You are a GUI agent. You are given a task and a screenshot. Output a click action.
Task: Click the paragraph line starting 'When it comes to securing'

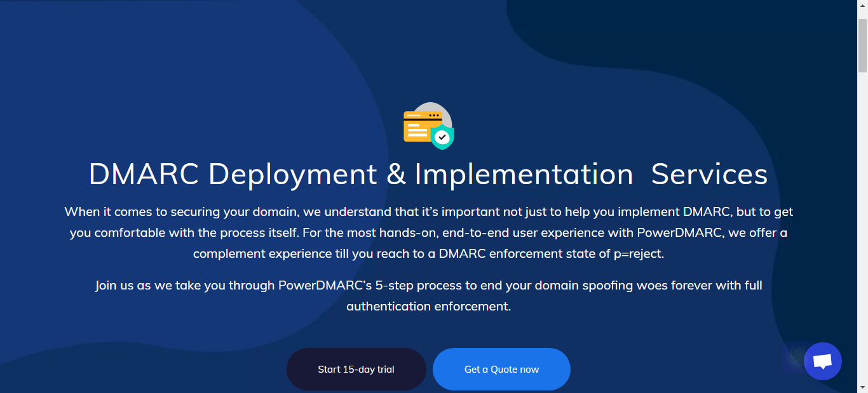[429, 211]
